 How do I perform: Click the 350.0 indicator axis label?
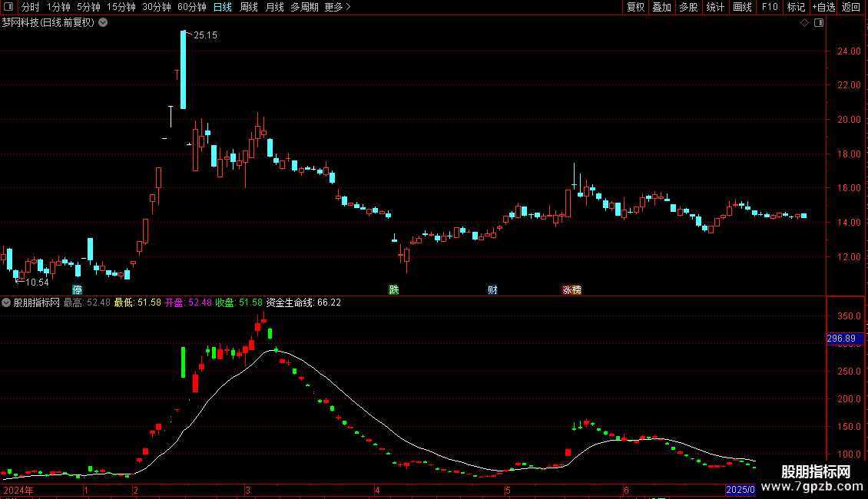click(849, 316)
